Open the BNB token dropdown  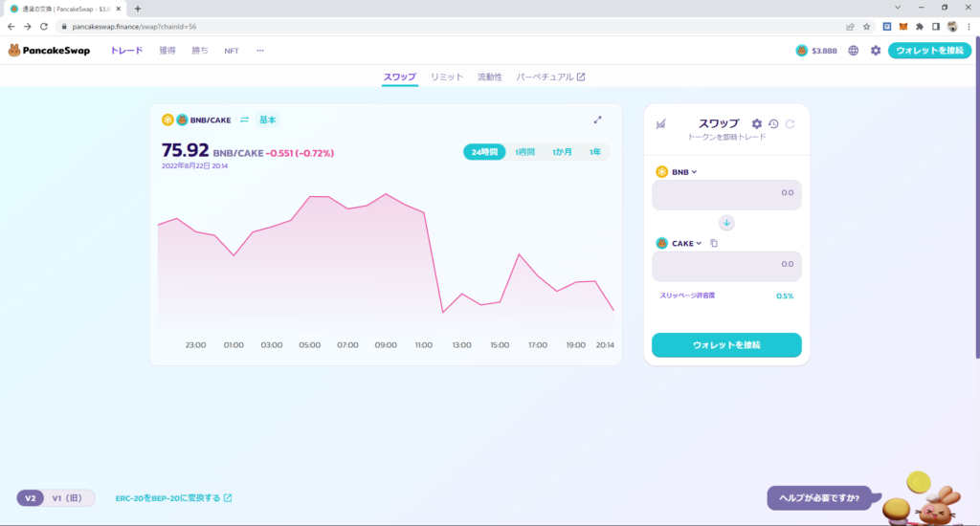pos(677,172)
